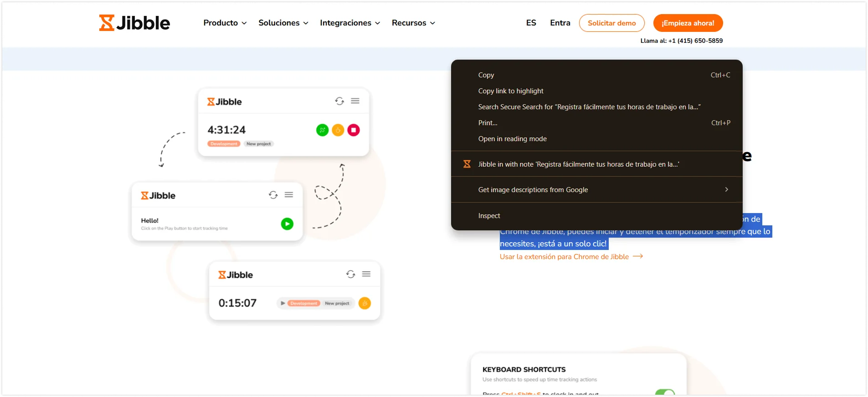The image size is (868, 397).
Task: Click the yellow break icon in 0:15:07 card
Action: 365,303
